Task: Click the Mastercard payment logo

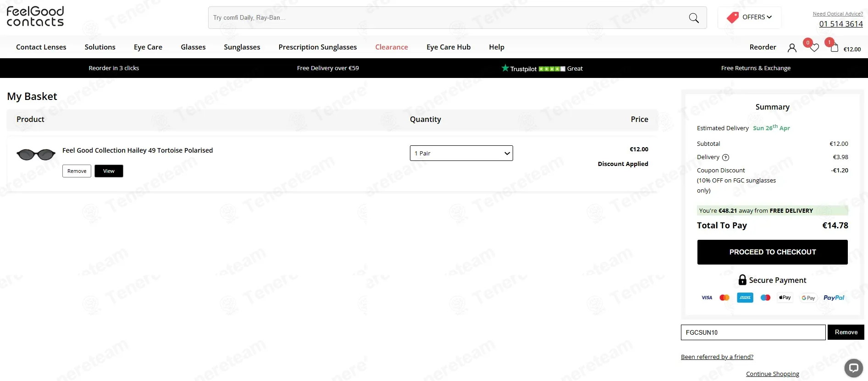Action: pyautogui.click(x=724, y=298)
